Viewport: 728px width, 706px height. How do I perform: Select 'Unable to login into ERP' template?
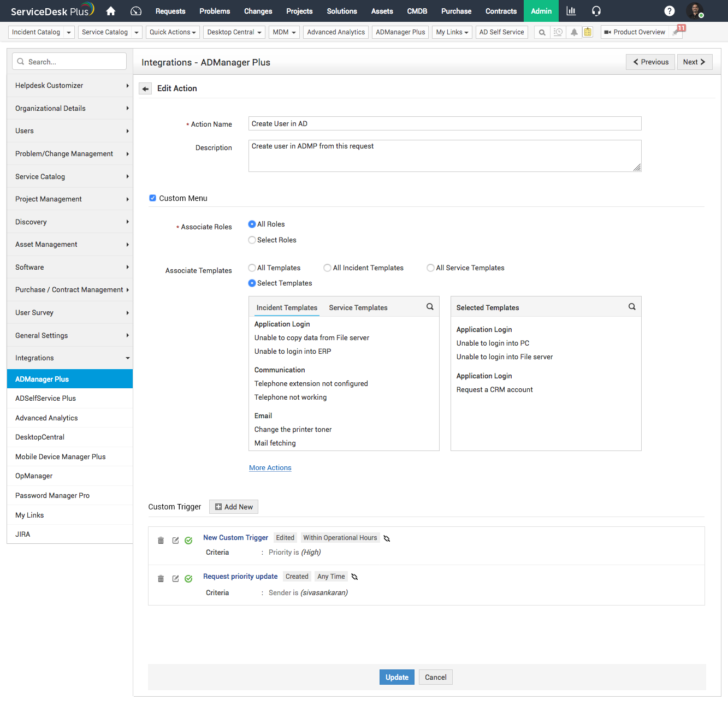(x=293, y=352)
